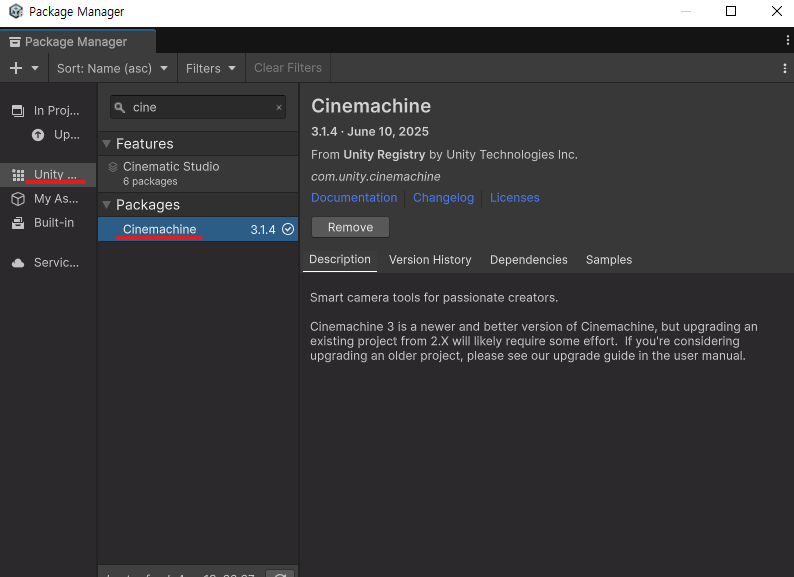
Task: Open the Documentation link
Action: (354, 198)
